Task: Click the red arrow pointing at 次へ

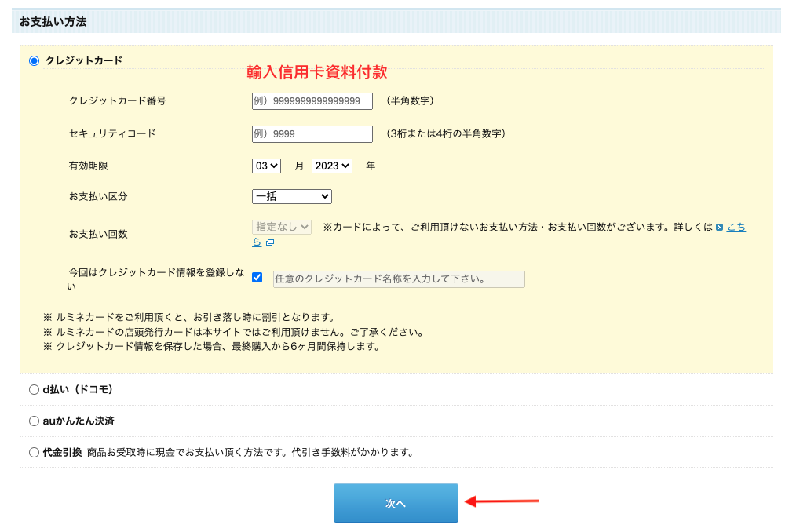Action: (x=502, y=501)
